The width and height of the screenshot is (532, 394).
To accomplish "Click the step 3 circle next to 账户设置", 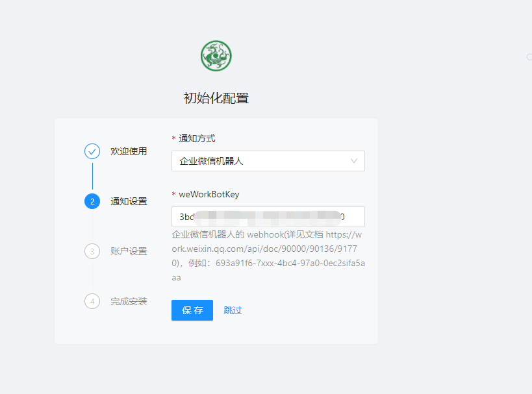I will [92, 251].
